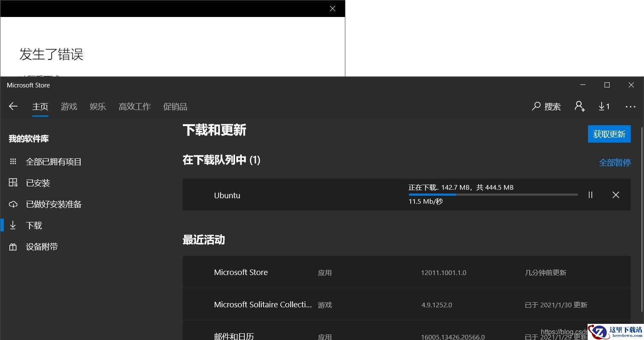Open the Productivity (高效工作) tab
This screenshot has height=340, width=644.
(x=134, y=107)
